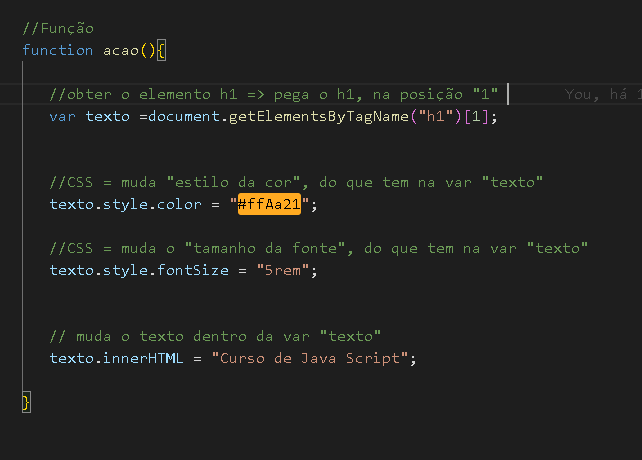The width and height of the screenshot is (642, 460).
Task: Click the "h1" string argument in getElementsByTagName
Action: (436, 117)
